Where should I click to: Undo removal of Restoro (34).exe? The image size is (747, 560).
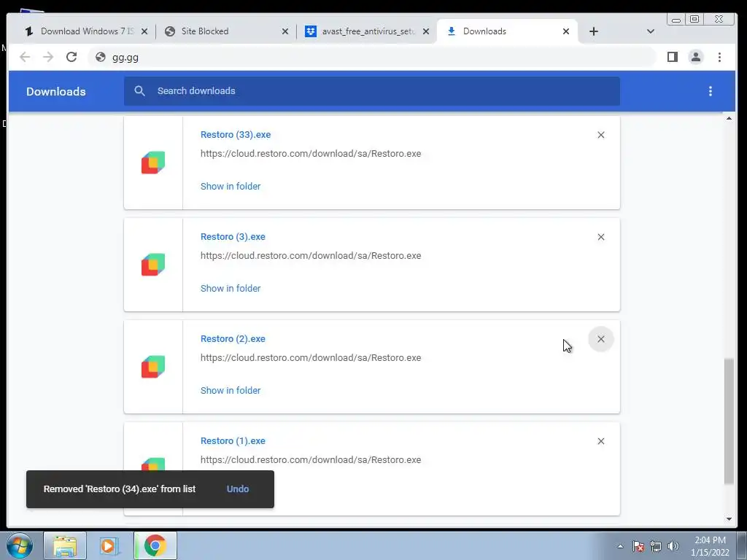coord(238,489)
